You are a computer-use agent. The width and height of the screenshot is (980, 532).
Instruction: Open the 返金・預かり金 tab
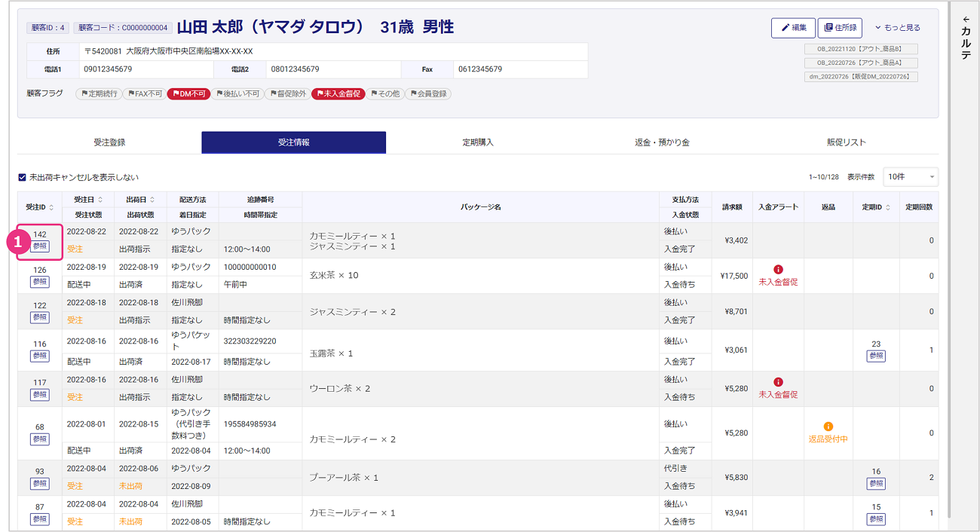[662, 142]
